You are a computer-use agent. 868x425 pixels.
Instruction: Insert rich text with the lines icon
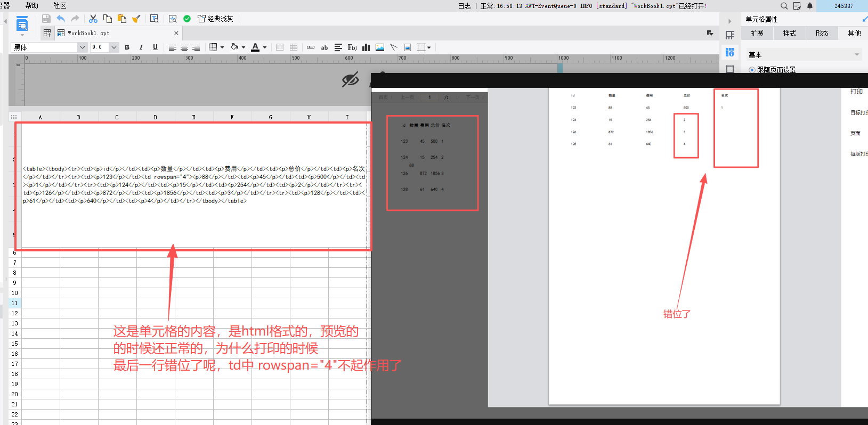(338, 47)
